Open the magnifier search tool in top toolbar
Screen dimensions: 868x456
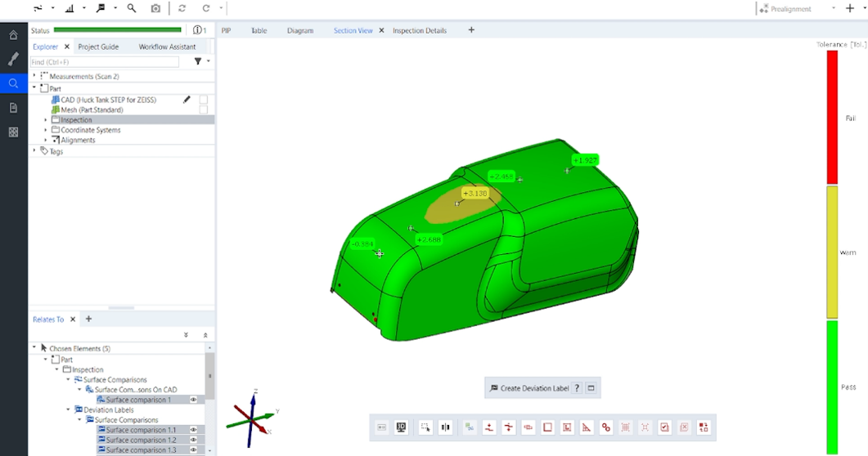131,8
